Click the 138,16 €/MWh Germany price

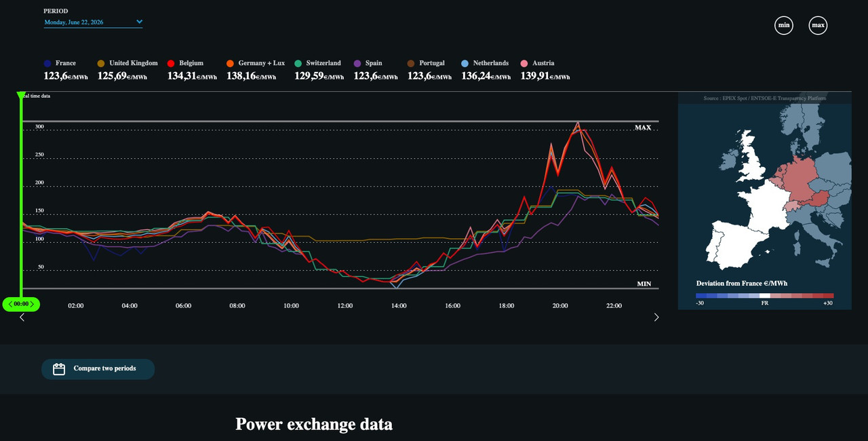[251, 76]
